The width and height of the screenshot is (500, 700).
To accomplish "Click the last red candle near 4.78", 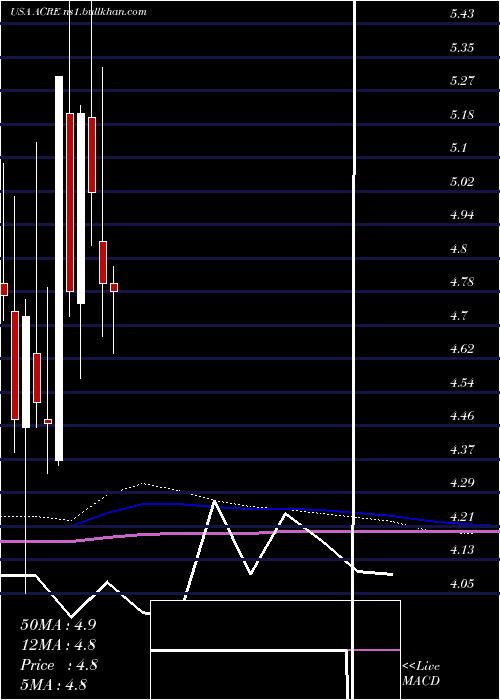I will click(x=114, y=288).
